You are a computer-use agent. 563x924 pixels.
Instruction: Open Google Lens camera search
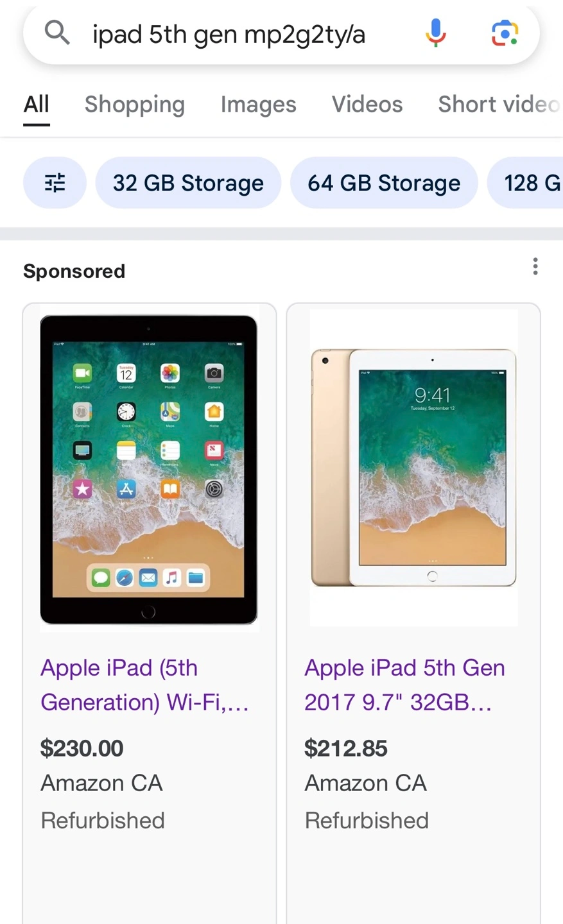pos(505,33)
